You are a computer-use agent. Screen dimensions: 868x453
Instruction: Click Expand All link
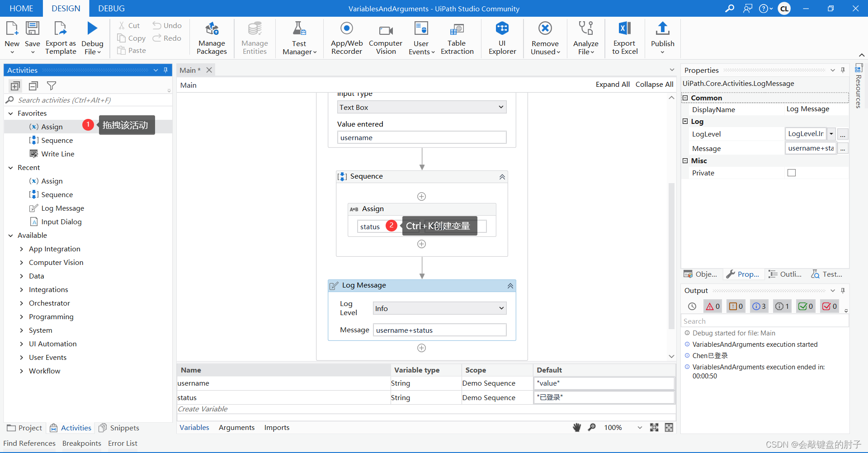pos(613,85)
